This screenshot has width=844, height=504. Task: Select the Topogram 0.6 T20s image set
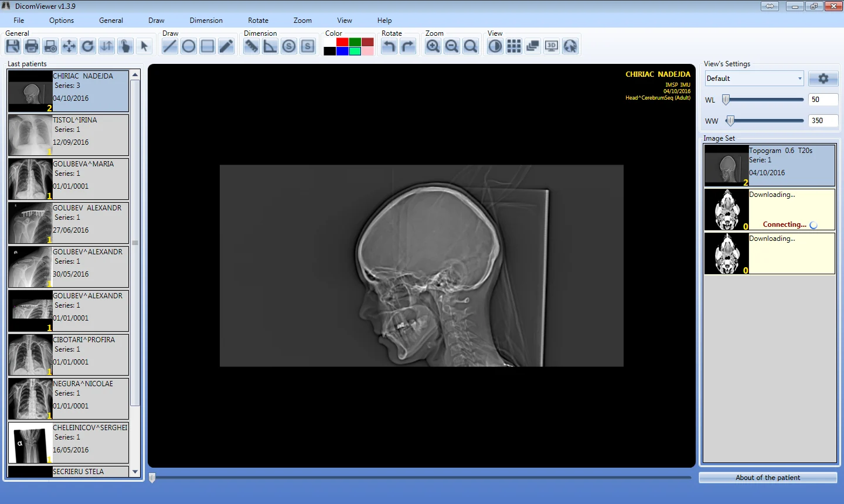pyautogui.click(x=770, y=165)
